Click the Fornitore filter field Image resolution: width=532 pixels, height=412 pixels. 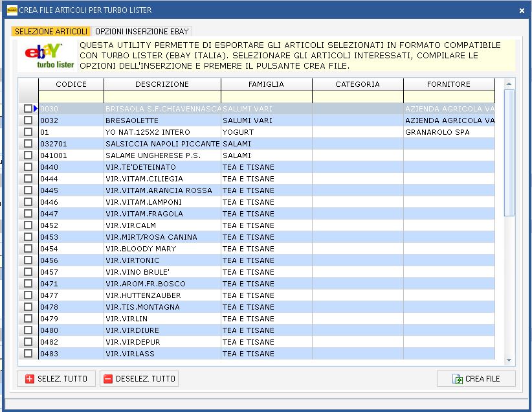[449, 97]
